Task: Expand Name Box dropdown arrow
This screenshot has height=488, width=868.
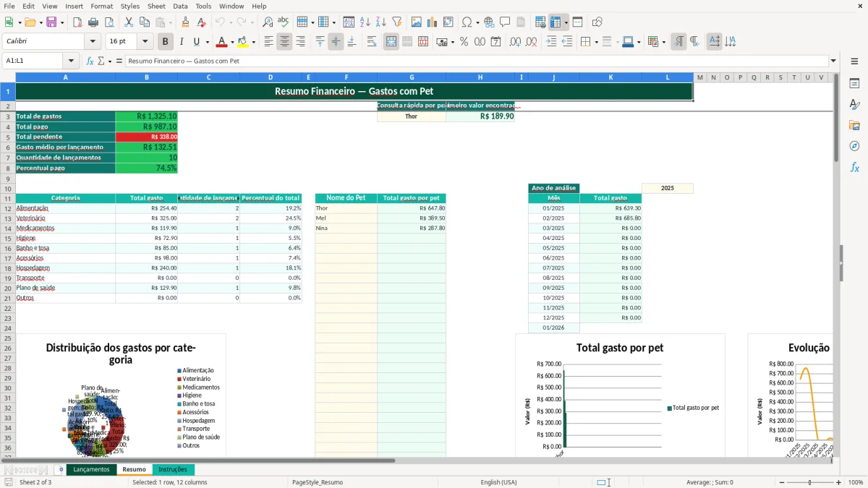Action: tap(71, 61)
